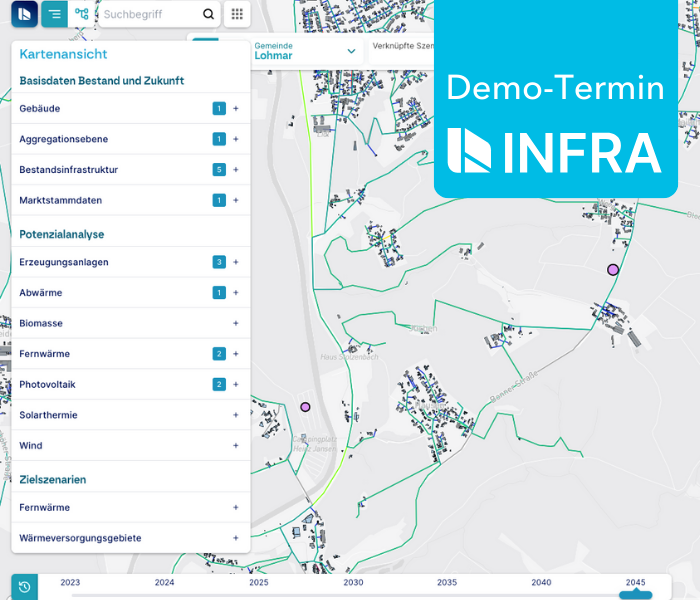Expand Erzeugungsanlagen with plus sign

(x=236, y=262)
